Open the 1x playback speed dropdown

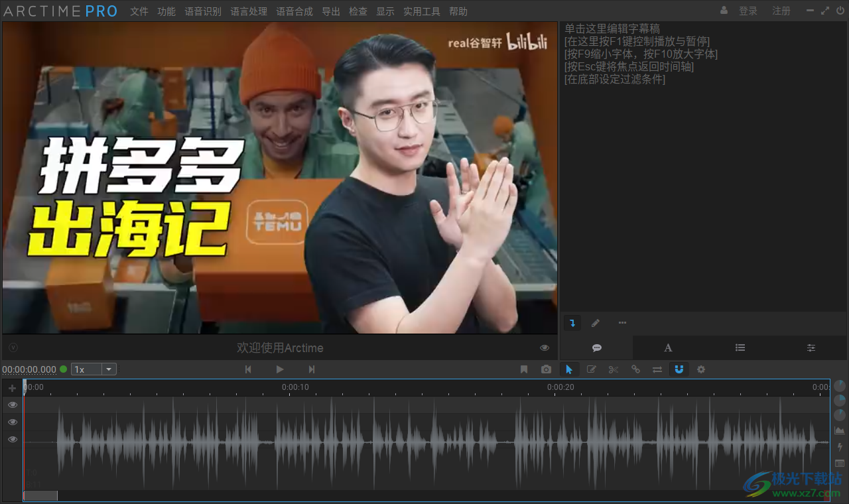tap(94, 369)
